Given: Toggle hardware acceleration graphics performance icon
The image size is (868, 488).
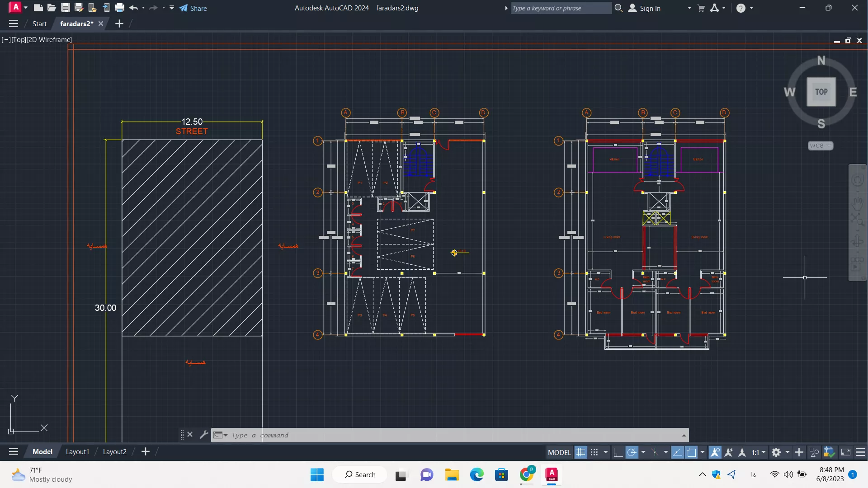Looking at the screenshot, I should coord(829,452).
